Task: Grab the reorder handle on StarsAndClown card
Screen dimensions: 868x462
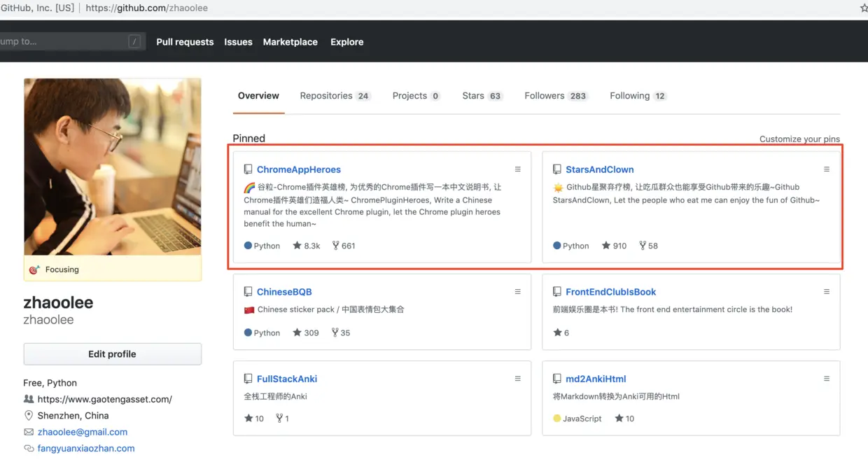Action: [x=827, y=169]
